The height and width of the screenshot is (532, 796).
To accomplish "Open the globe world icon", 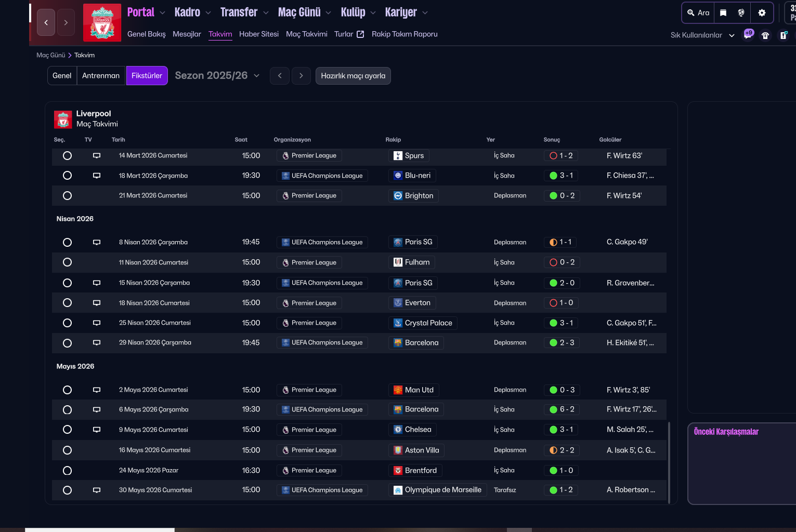I will point(741,13).
